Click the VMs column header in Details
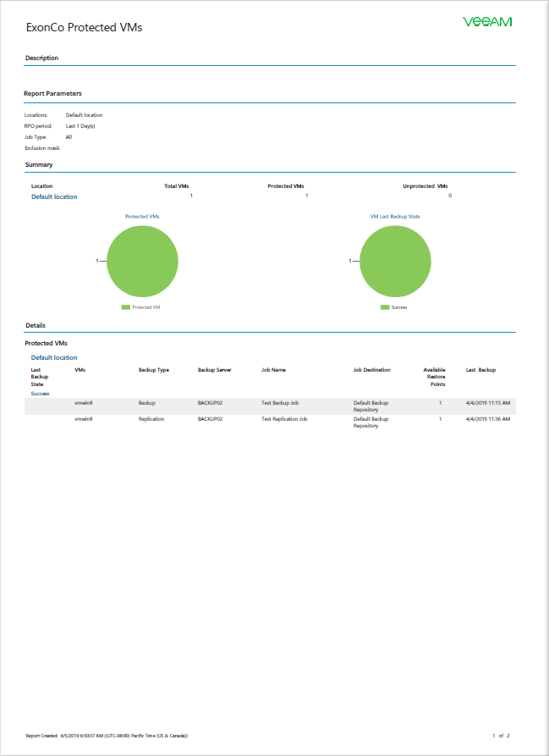 pos(80,370)
